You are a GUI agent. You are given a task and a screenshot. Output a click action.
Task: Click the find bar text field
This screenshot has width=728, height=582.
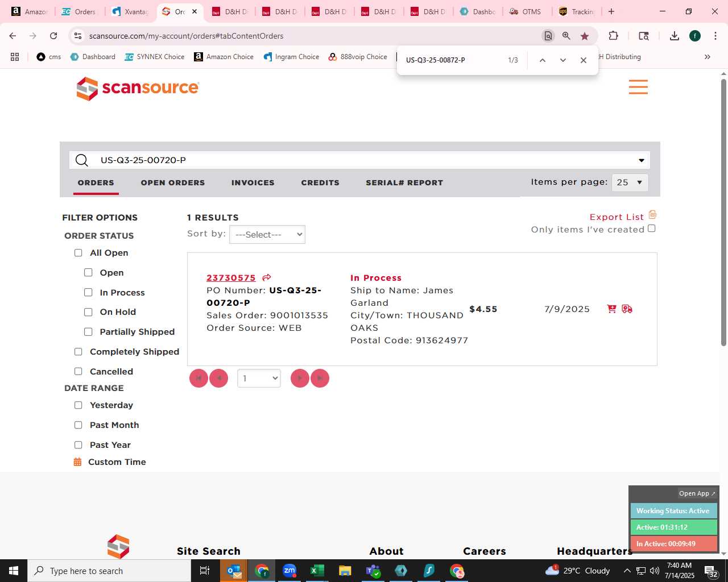click(452, 60)
